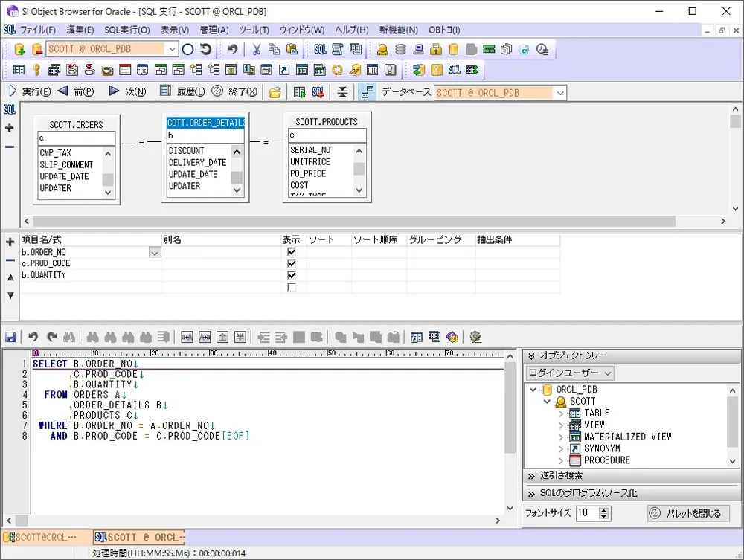Uncheck display checkbox for b.QUANTITY

click(x=292, y=275)
